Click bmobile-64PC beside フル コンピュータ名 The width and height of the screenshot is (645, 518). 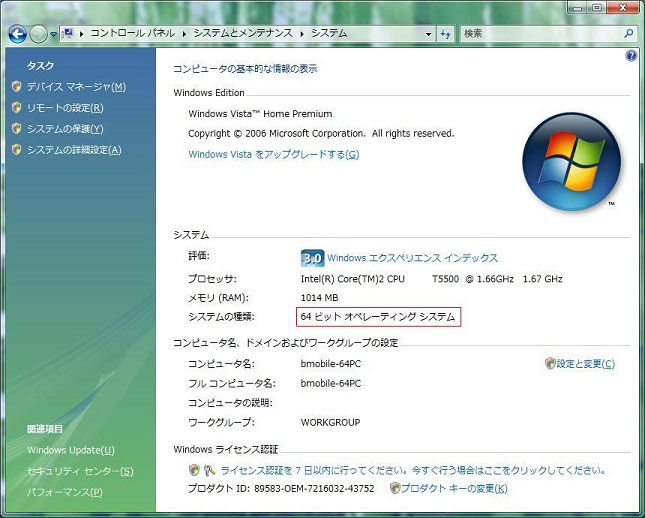[331, 383]
